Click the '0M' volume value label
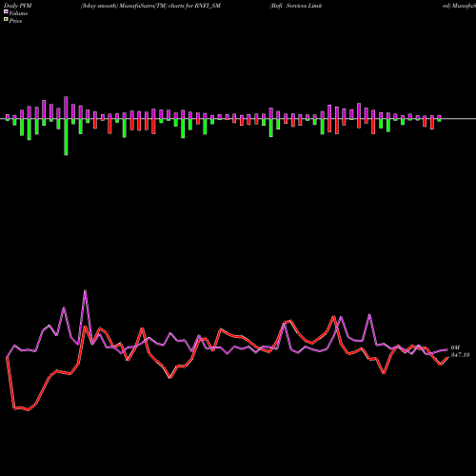 tap(455, 347)
